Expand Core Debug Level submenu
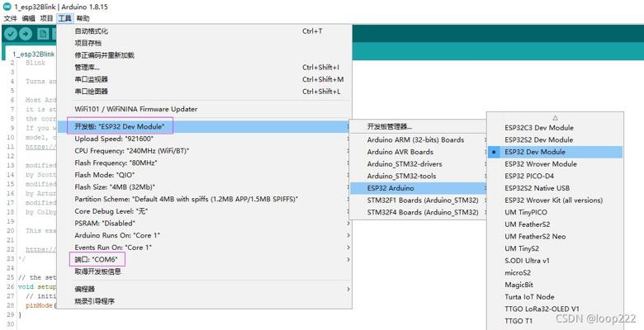This screenshot has width=644, height=330. [x=204, y=211]
